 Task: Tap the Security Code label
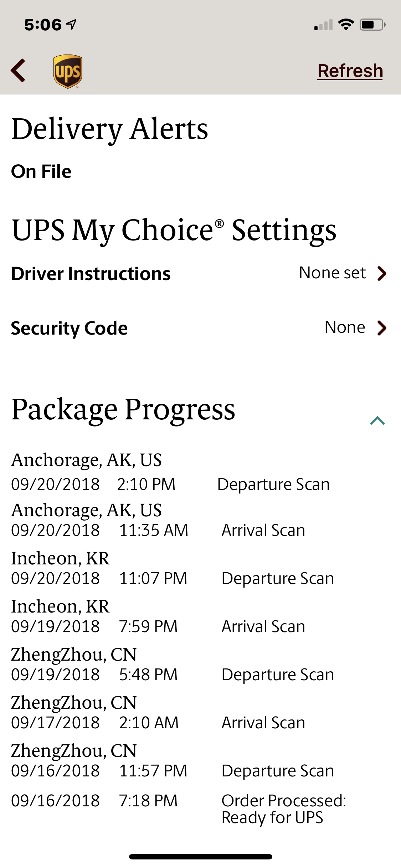pos(69,328)
